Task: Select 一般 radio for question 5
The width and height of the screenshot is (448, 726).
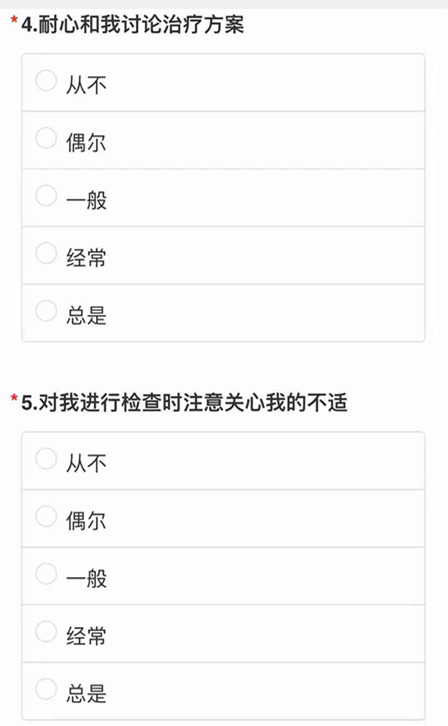Action: [46, 574]
